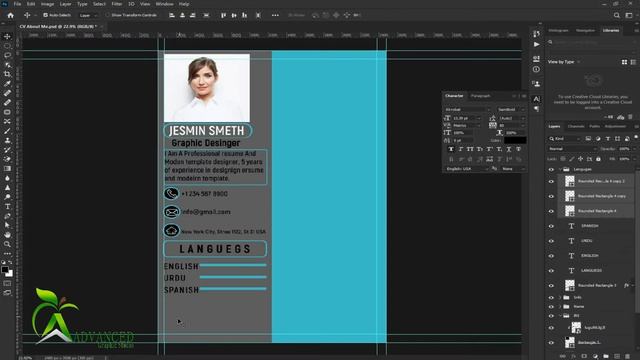The width and height of the screenshot is (640, 360).
Task: Apply Faux Bold in Character panel
Action: point(451,149)
